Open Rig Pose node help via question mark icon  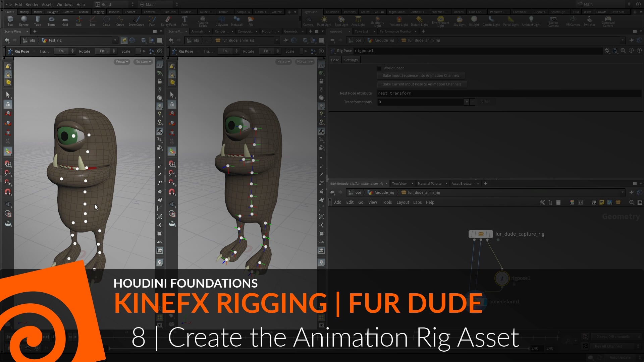pos(639,51)
